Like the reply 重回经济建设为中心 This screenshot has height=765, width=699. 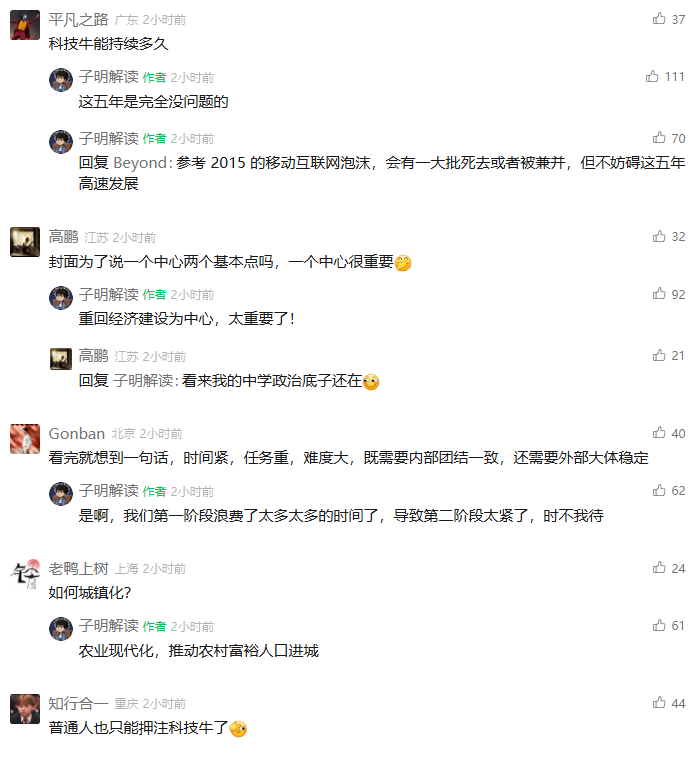(659, 295)
